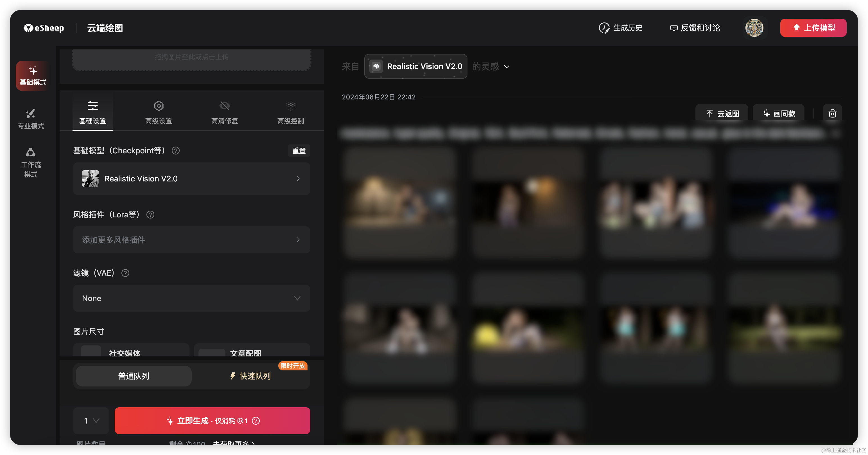Open Realistic Vision V2.0 model selector

tap(191, 179)
